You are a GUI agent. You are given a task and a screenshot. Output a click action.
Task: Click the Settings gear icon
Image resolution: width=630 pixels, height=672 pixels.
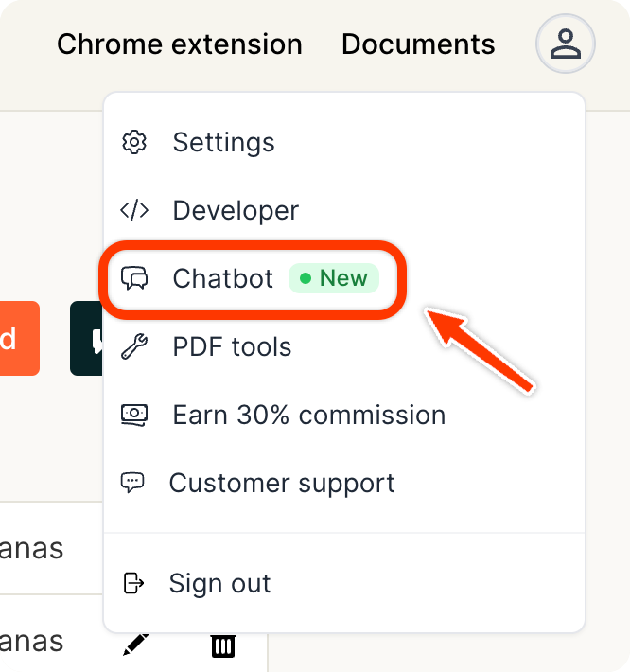[134, 143]
